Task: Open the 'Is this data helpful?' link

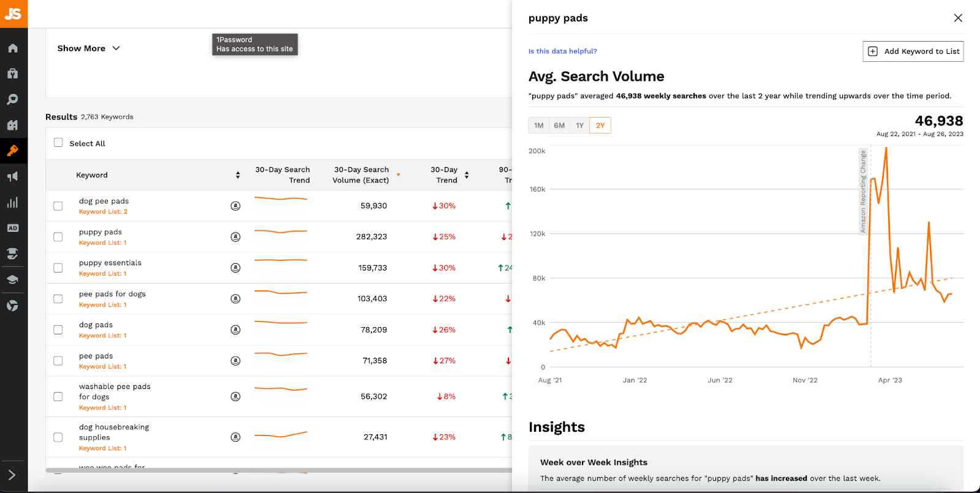Action: point(562,51)
